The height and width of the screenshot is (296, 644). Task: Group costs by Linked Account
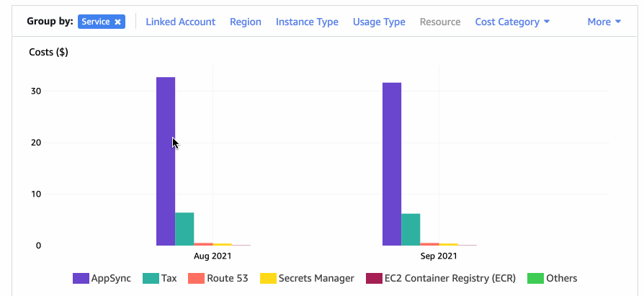point(180,22)
